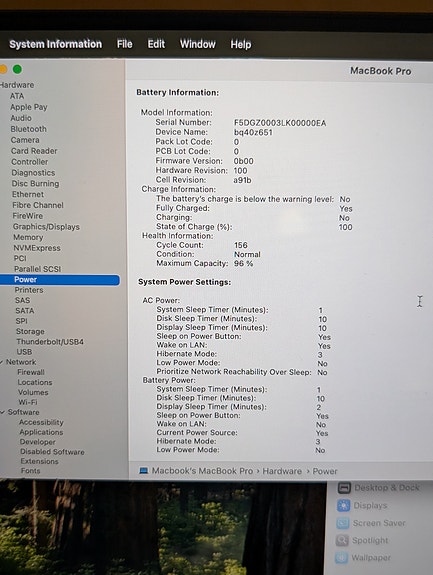Select Thunderbolt/USB4 in the sidebar
The image size is (433, 575).
pyautogui.click(x=50, y=342)
